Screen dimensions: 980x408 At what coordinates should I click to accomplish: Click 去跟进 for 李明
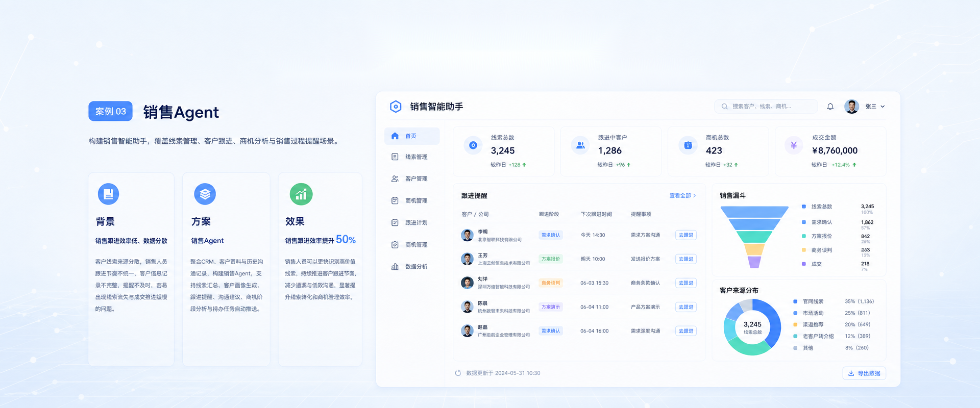coord(686,235)
